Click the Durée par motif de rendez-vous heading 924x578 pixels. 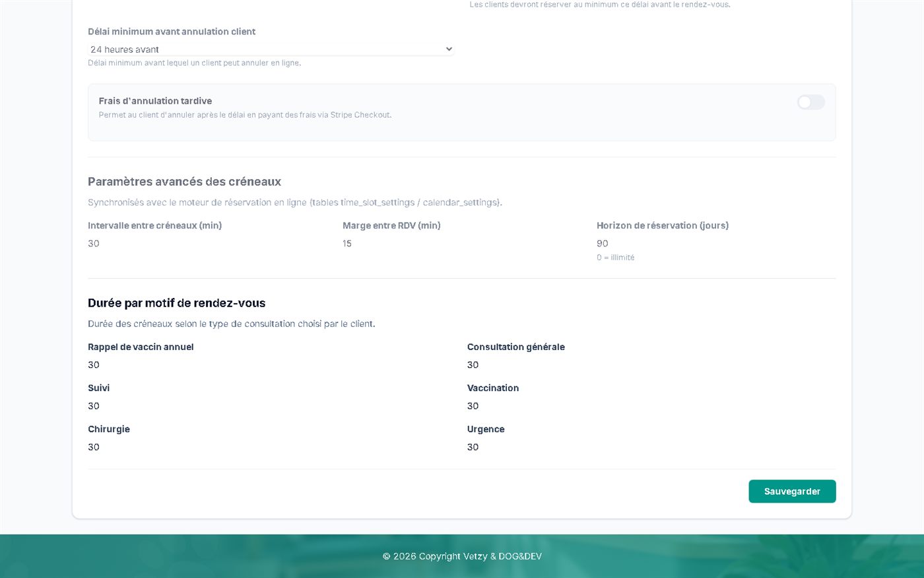(176, 303)
